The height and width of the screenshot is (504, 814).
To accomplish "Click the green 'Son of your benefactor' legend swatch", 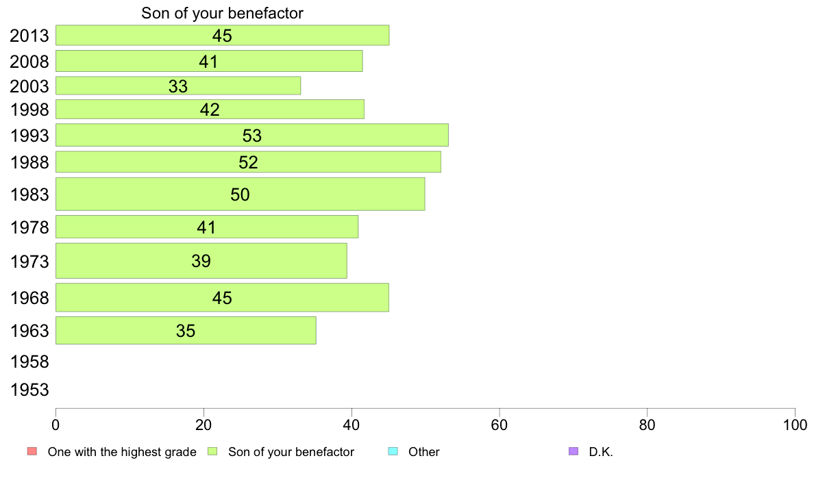I will [x=212, y=451].
